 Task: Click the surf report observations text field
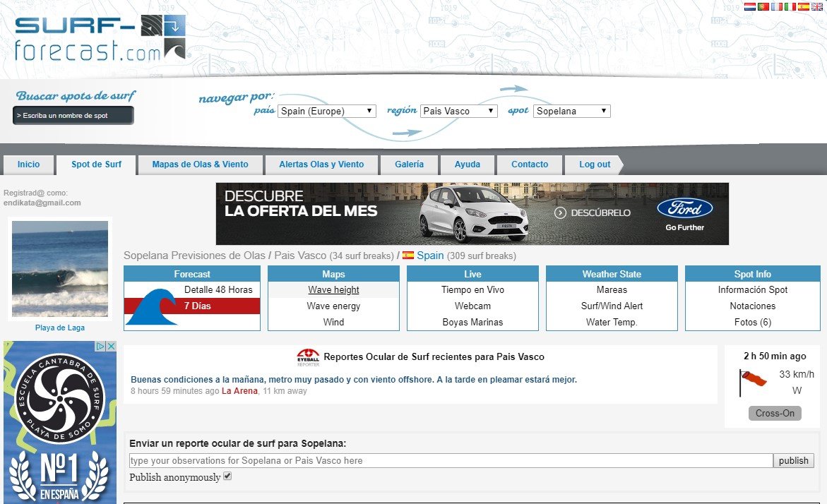[x=451, y=460]
